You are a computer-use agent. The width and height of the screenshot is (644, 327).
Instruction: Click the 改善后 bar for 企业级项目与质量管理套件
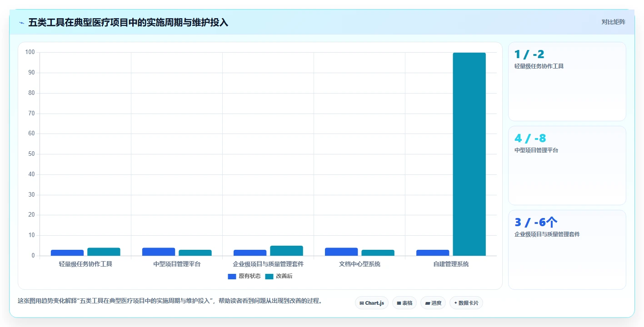tap(286, 251)
